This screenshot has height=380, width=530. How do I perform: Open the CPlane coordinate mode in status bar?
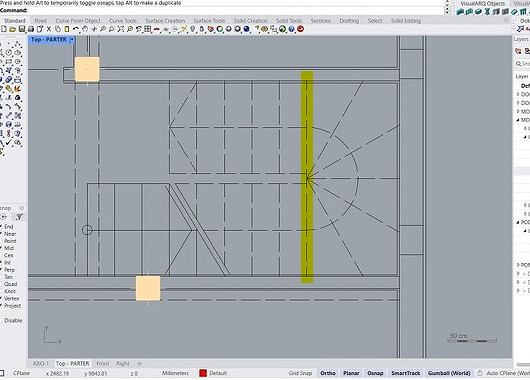coord(21,373)
